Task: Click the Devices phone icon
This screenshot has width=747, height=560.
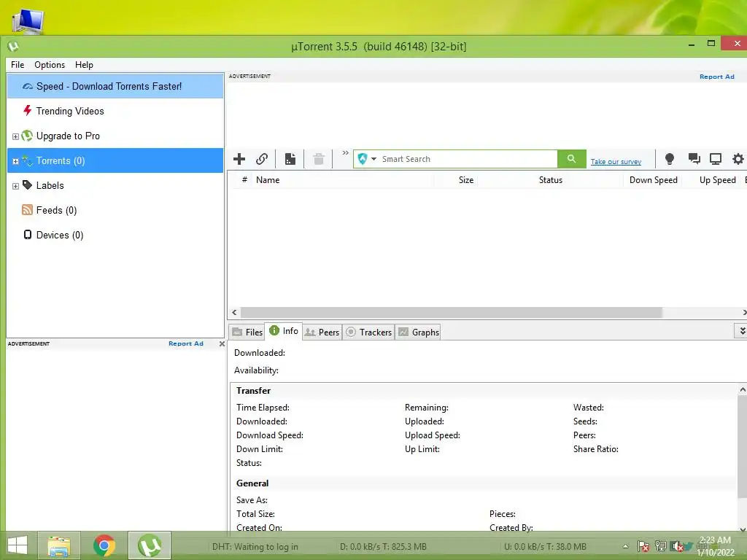Action: pyautogui.click(x=28, y=235)
